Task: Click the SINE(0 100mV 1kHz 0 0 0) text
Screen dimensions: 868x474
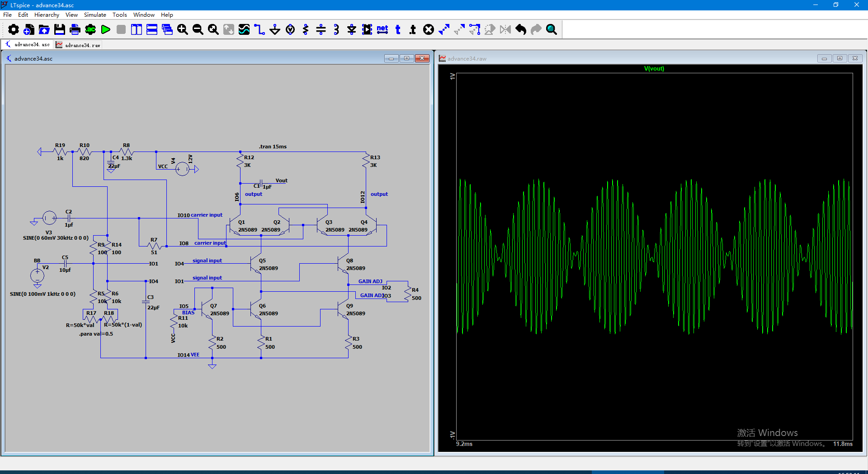Action: (42, 294)
